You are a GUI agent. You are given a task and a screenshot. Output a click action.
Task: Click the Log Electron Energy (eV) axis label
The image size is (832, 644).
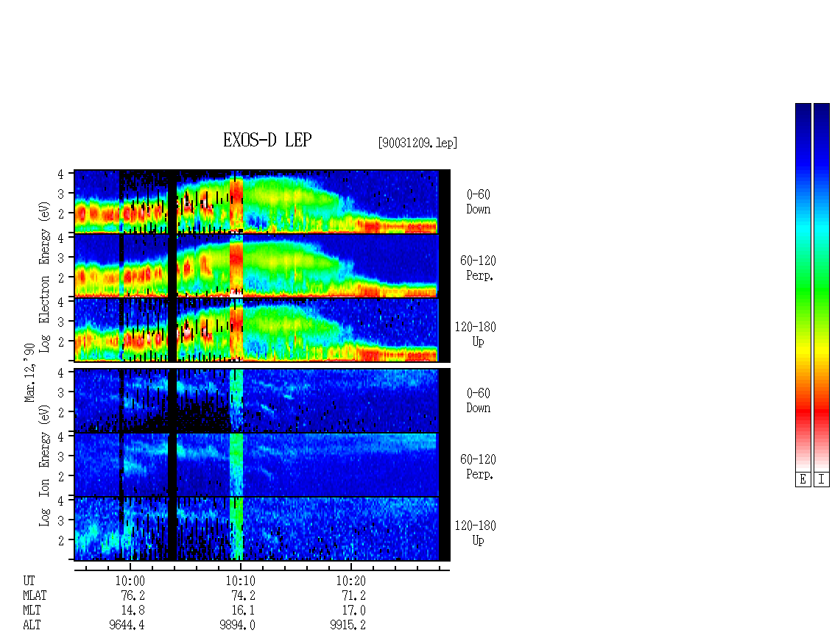[x=44, y=277]
